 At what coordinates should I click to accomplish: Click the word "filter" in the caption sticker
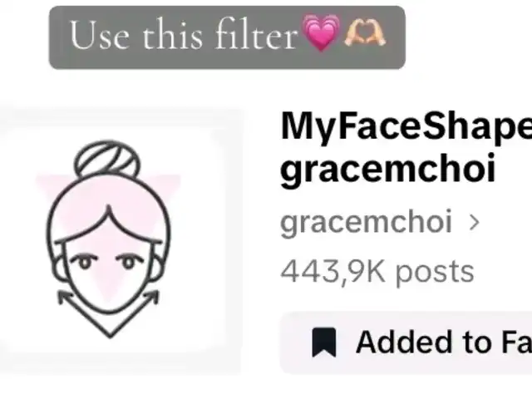click(x=260, y=37)
